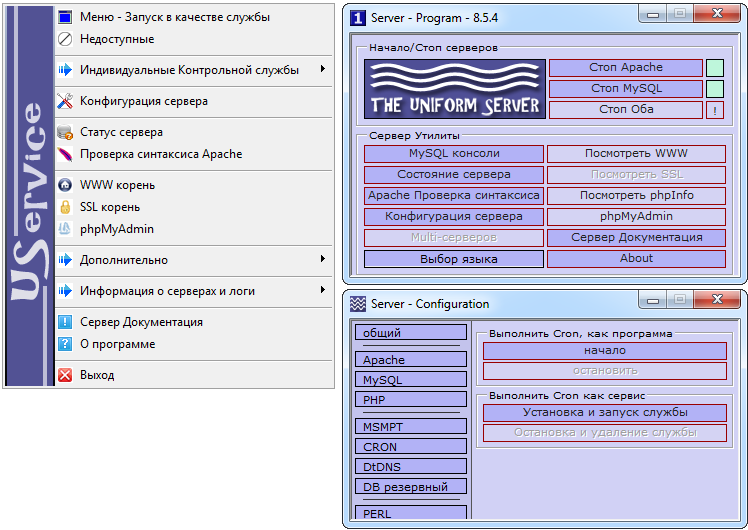Click the question mark О программе icon

tap(65, 344)
